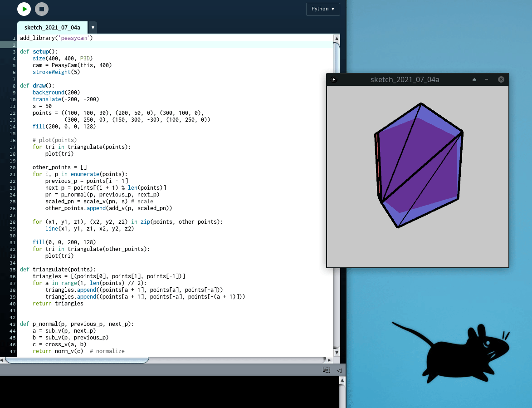Click the 3D polyhedron in sketch canvas
This screenshot has width=532, height=408.
[419, 165]
